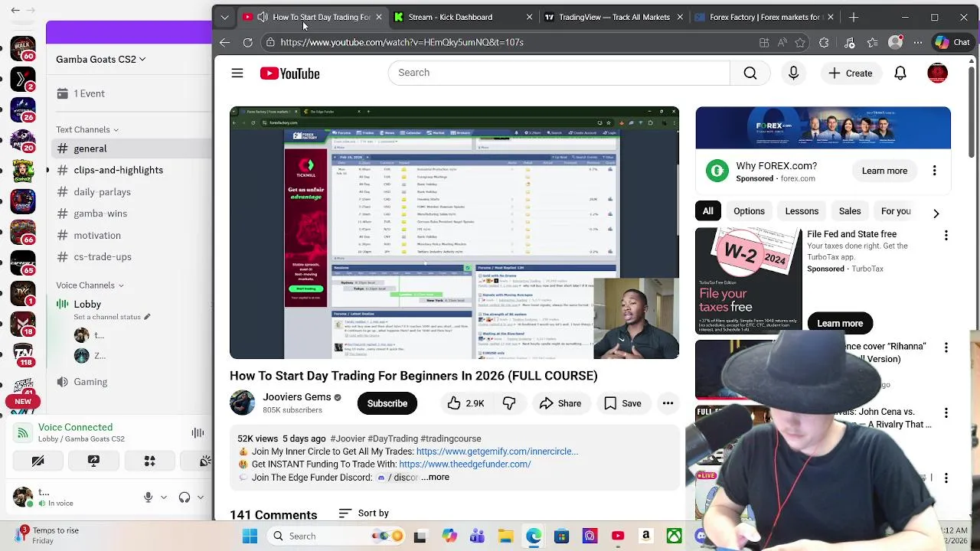This screenshot has height=551, width=980.
Task: Switch to the TradingView tab
Action: tap(612, 17)
